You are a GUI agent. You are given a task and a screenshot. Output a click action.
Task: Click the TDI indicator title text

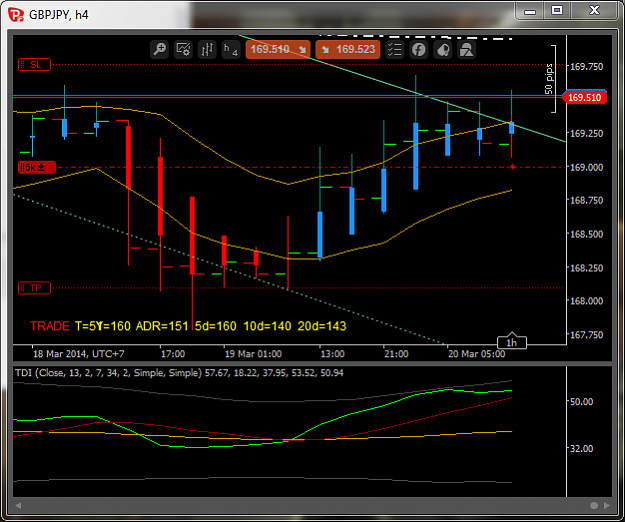tap(179, 373)
